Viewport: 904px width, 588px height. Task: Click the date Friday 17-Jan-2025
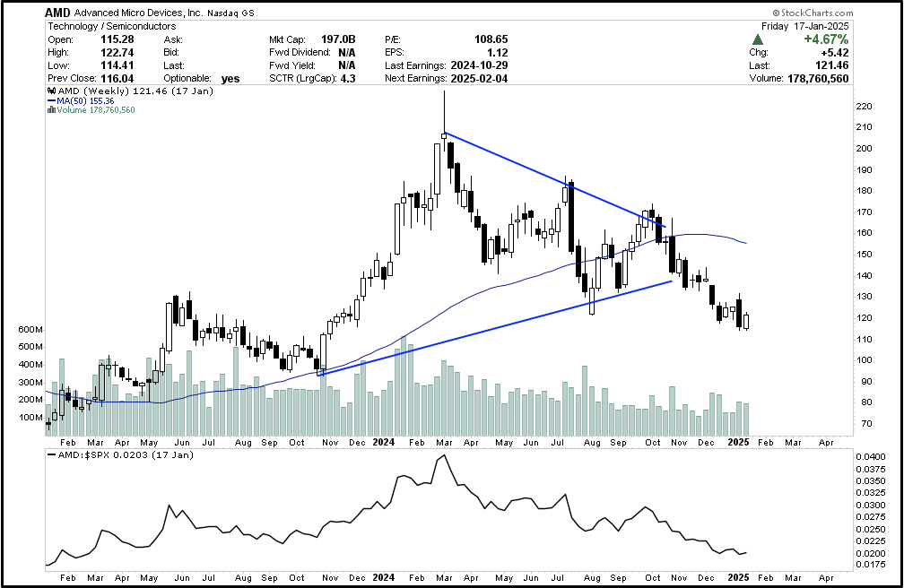coord(804,26)
